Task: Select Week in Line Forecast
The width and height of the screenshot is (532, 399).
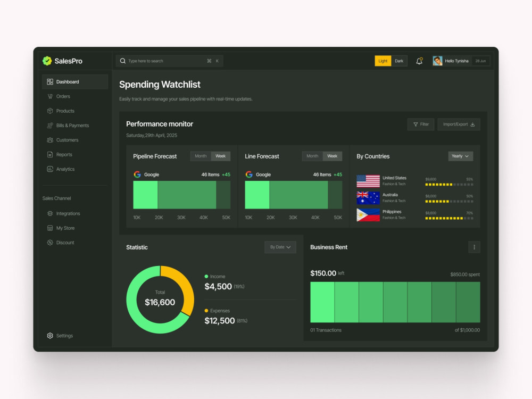Action: [332, 156]
